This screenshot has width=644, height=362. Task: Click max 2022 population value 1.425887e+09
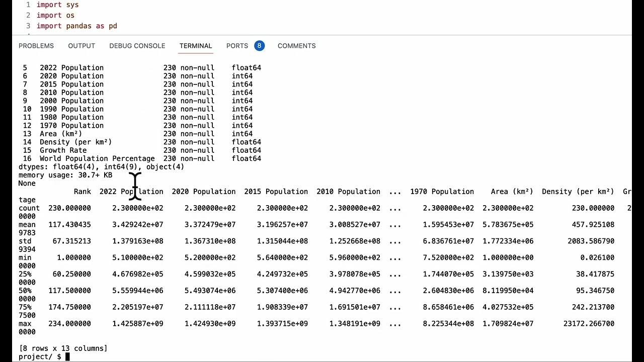coord(137,324)
